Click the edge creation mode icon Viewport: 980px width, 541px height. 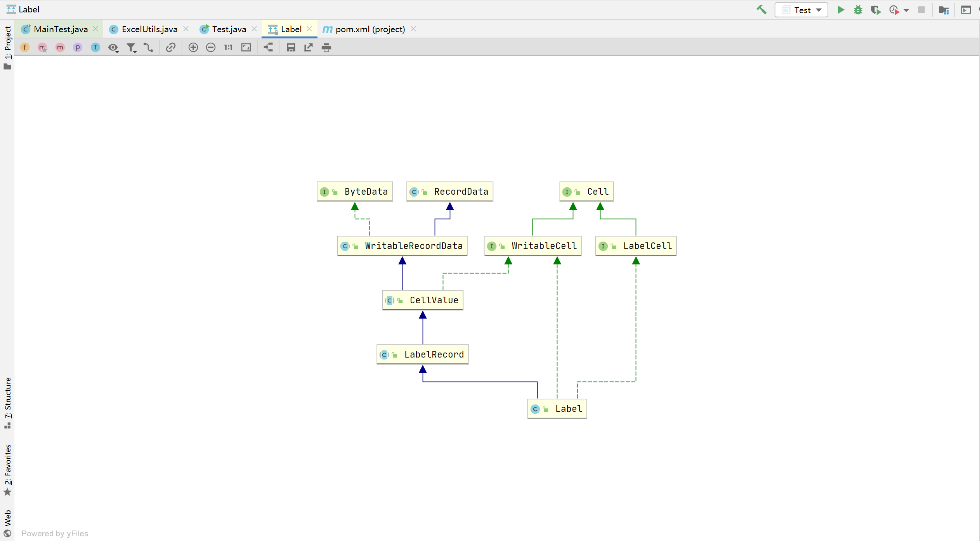click(x=148, y=48)
